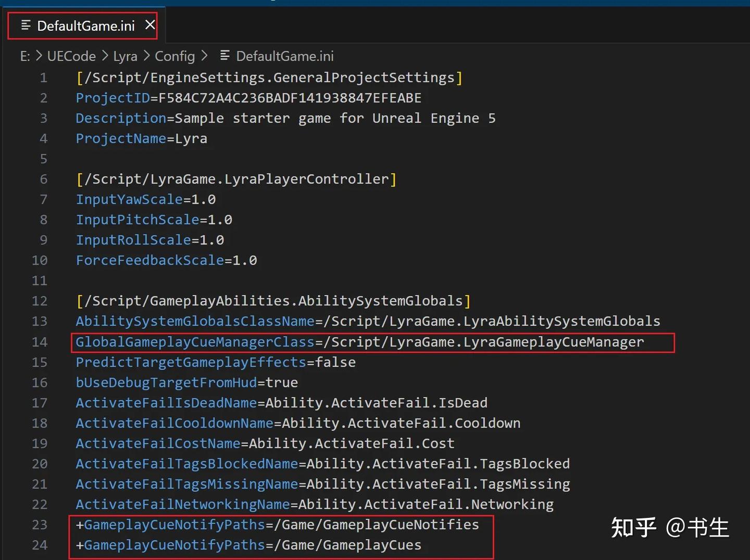
Task: Click the InputPitchScale=1.0 line
Action: pos(154,220)
